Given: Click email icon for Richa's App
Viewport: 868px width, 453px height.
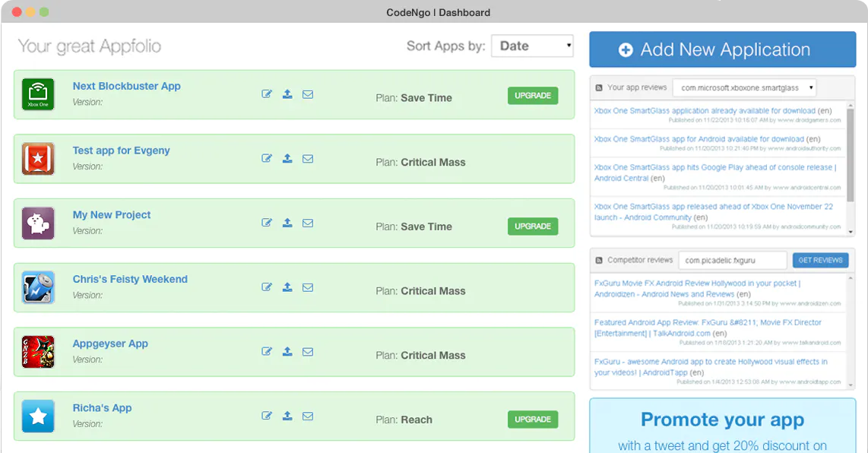Looking at the screenshot, I should [x=308, y=416].
